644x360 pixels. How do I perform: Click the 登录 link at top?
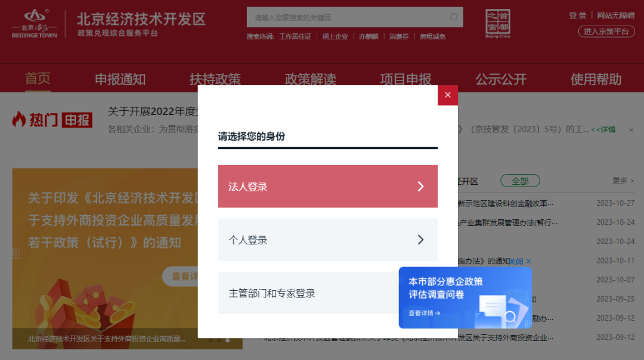coord(577,15)
